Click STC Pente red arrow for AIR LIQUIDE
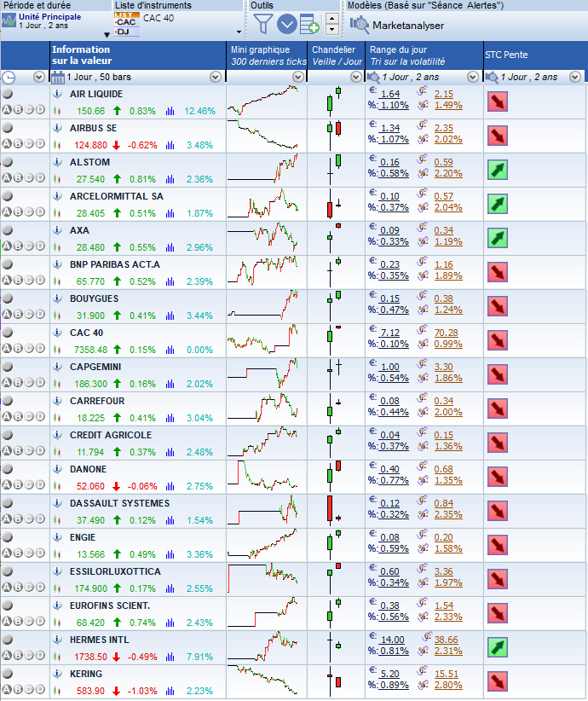Screen dimensions: 588x701 pyautogui.click(x=498, y=102)
